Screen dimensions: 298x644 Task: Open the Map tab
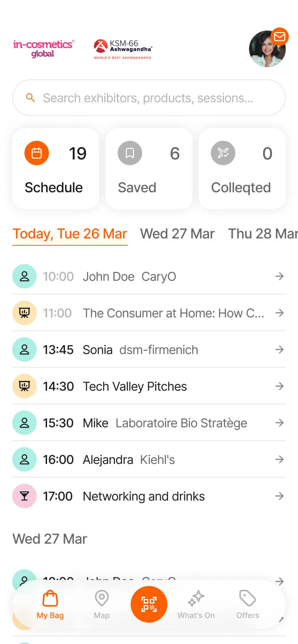click(x=102, y=604)
